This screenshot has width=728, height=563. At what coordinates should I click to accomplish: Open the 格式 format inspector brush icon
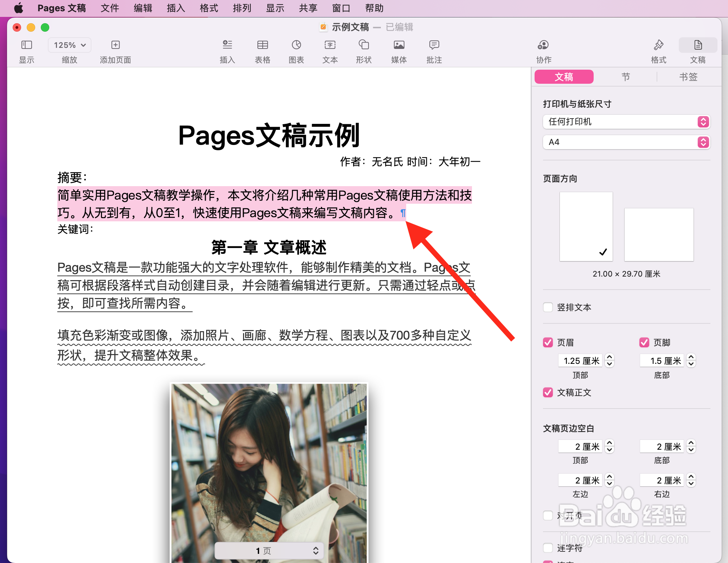(658, 45)
